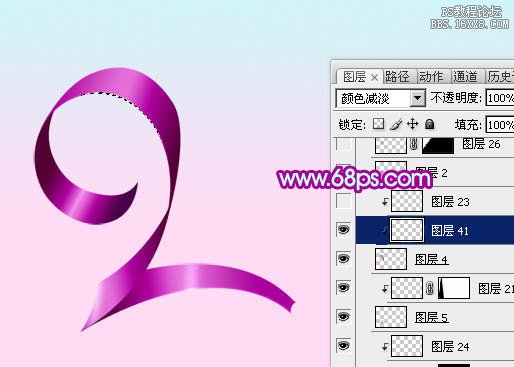Click the layer name 图层 4
Viewport: 514px width, 367px height.
click(x=431, y=259)
